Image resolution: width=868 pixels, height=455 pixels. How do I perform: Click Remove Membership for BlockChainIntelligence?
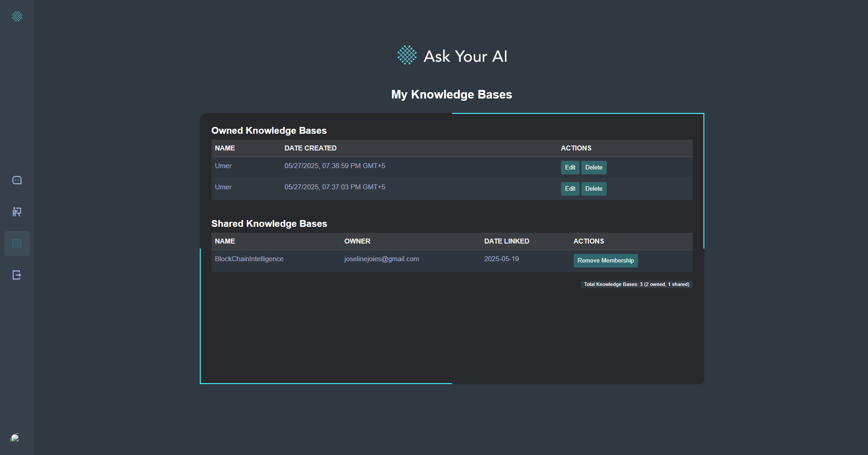tap(605, 260)
